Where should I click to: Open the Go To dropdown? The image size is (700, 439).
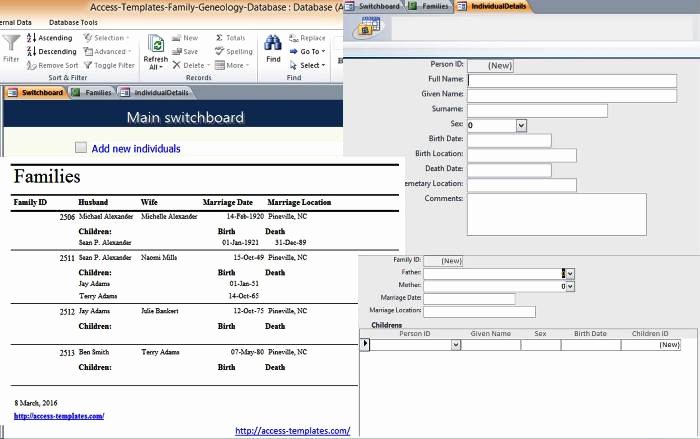point(308,51)
